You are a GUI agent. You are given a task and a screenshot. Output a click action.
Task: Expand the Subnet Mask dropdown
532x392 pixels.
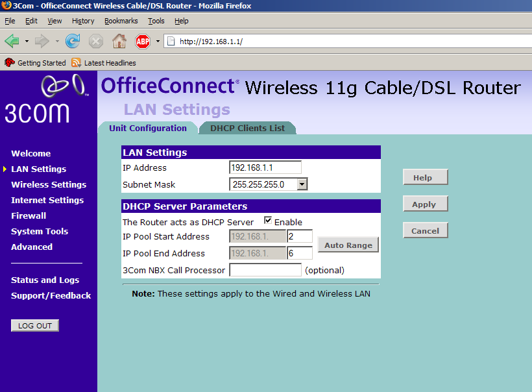pyautogui.click(x=302, y=184)
